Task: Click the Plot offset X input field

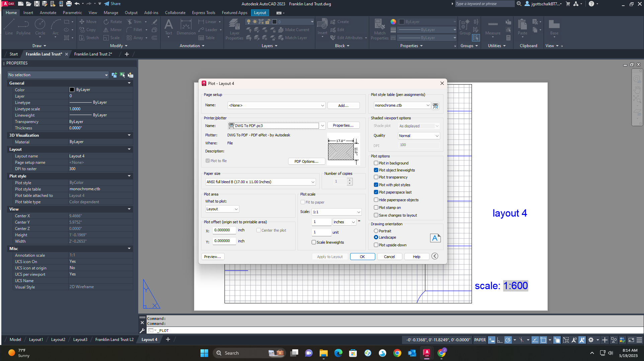Action: 224,230
